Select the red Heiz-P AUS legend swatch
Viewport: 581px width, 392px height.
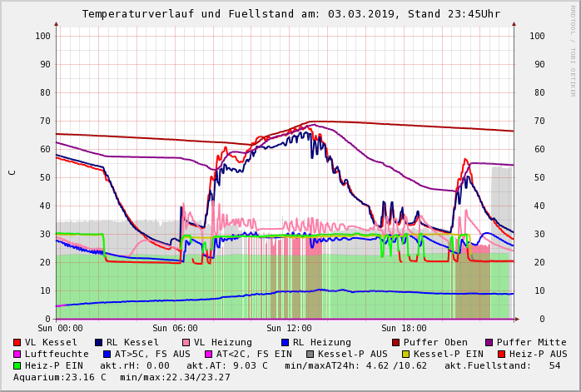(x=502, y=354)
